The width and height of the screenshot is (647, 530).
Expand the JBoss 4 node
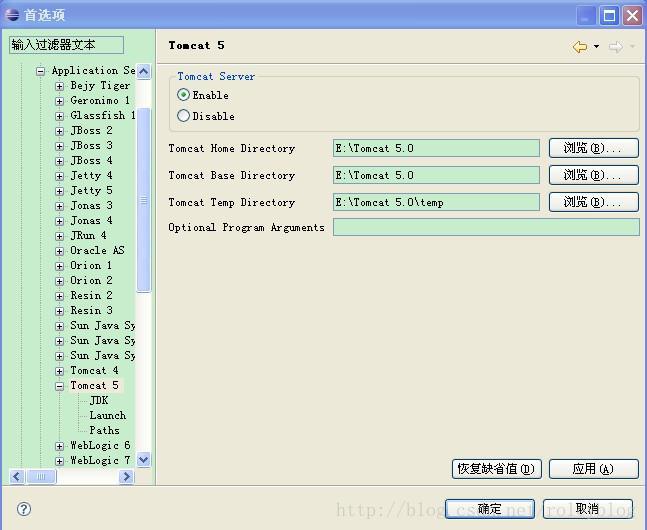click(59, 161)
